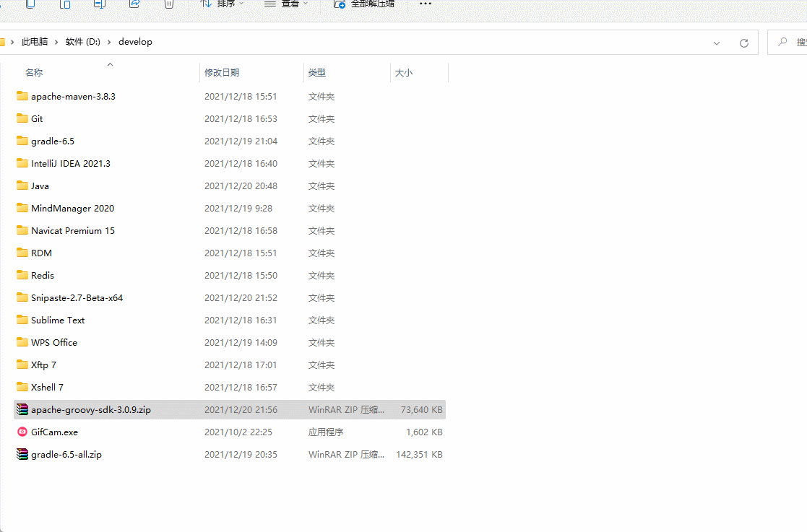The image size is (807, 532).
Task: Open address bar history dropdown arrow
Action: (717, 43)
